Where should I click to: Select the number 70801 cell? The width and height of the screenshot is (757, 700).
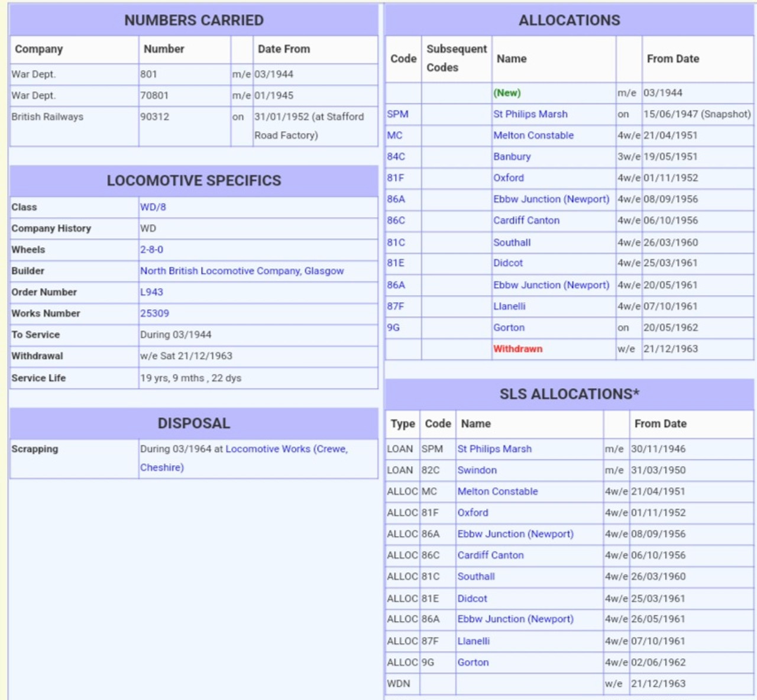click(x=185, y=96)
